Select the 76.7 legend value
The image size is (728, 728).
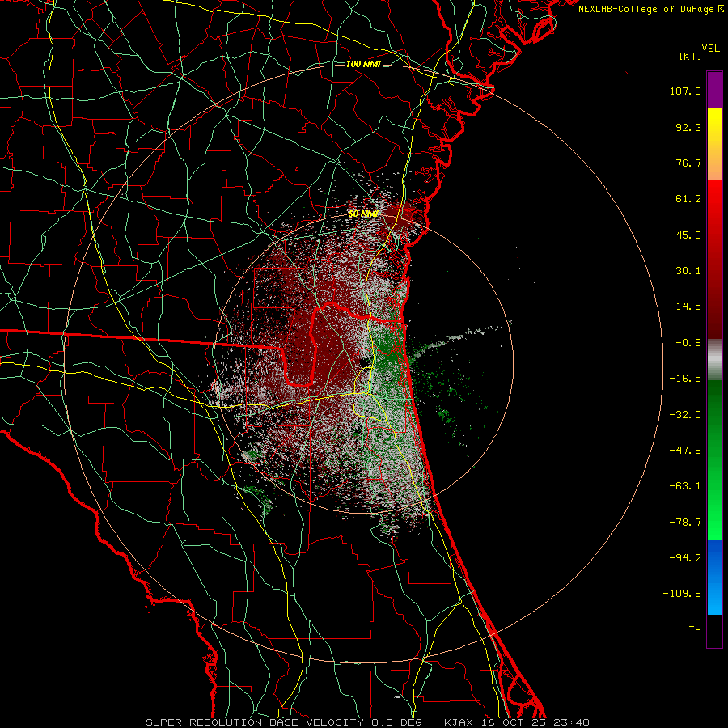(x=688, y=163)
